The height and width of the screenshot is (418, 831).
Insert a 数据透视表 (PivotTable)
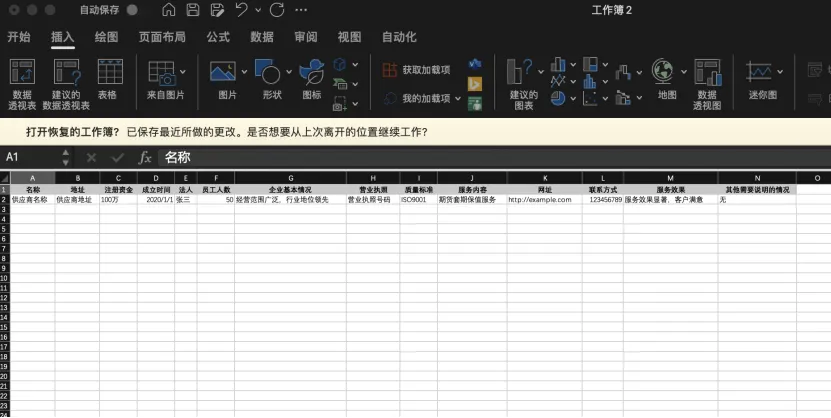(22, 72)
